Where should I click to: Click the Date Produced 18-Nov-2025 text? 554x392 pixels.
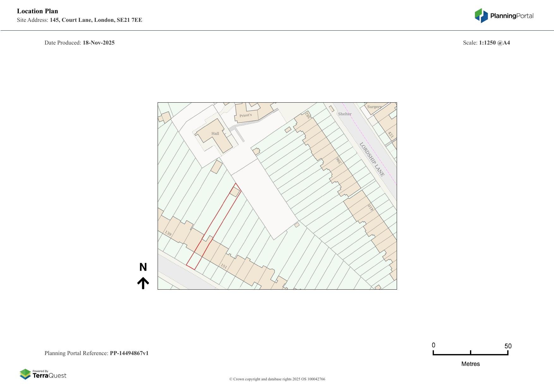click(98, 43)
